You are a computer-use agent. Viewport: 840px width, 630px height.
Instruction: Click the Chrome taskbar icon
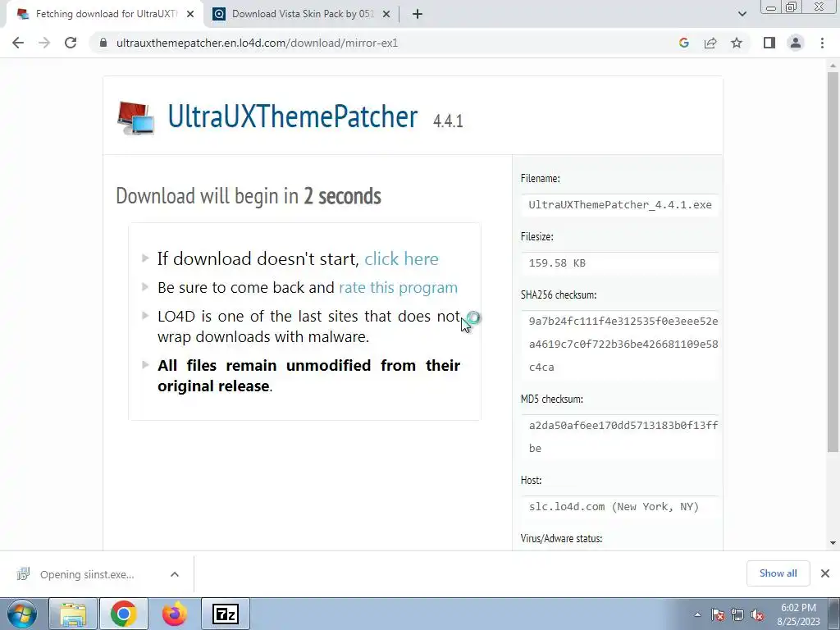click(x=124, y=614)
